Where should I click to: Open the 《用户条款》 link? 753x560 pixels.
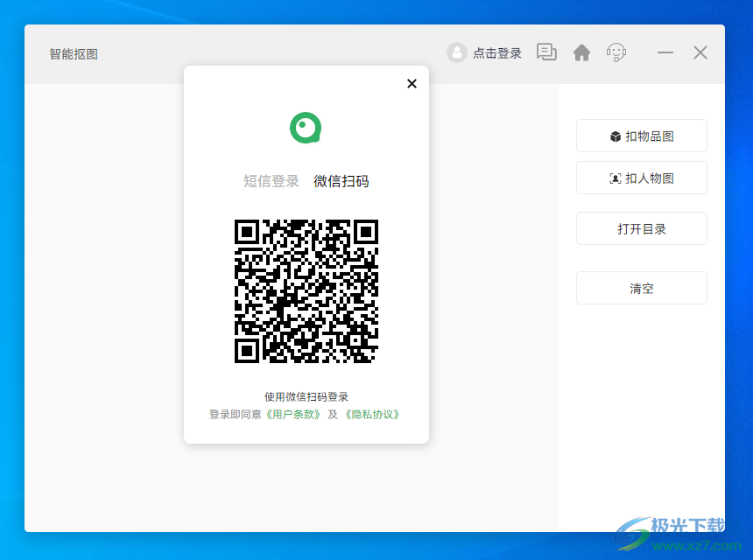[x=293, y=414]
